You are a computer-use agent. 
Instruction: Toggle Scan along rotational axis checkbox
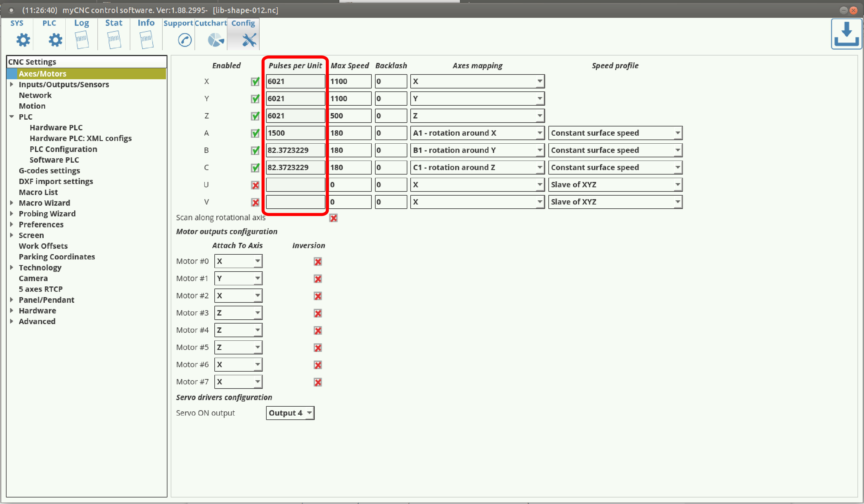(333, 218)
